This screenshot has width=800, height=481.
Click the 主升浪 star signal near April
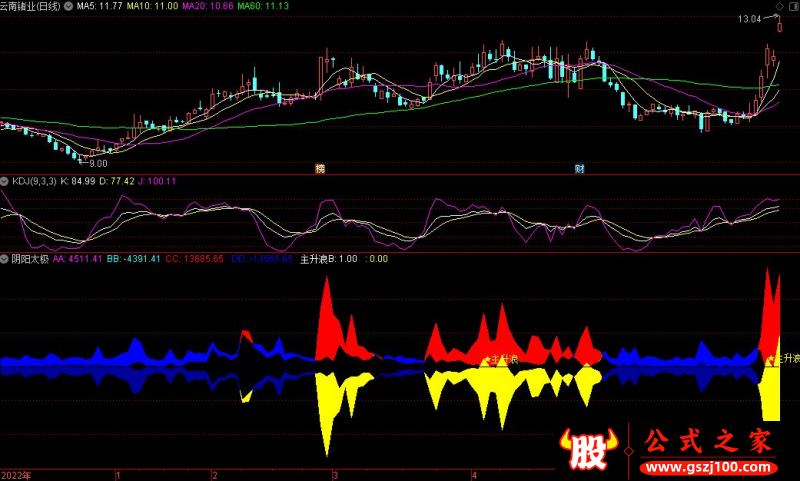501,360
